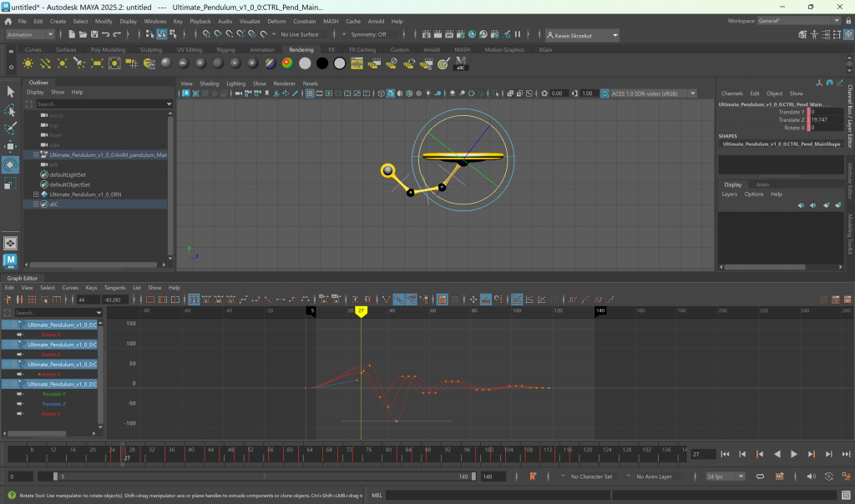Select the Rotate tool in the left toolbox

[x=10, y=165]
